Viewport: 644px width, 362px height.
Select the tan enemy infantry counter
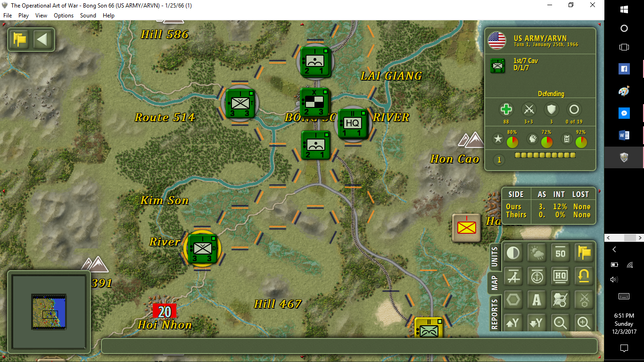point(467,228)
